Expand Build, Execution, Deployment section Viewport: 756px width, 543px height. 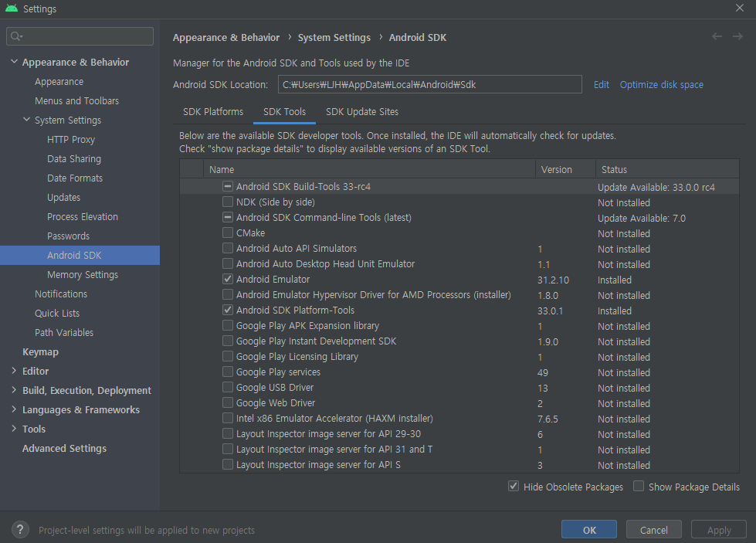(x=14, y=389)
